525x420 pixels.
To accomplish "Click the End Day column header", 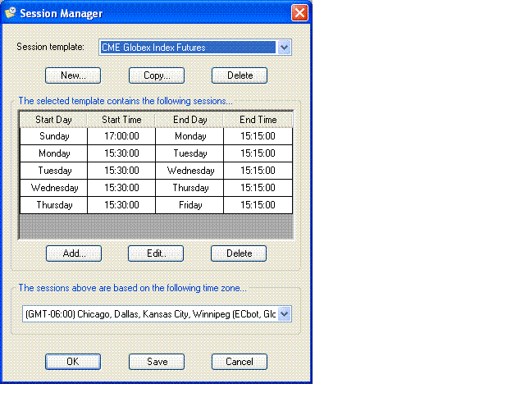I will (x=189, y=120).
